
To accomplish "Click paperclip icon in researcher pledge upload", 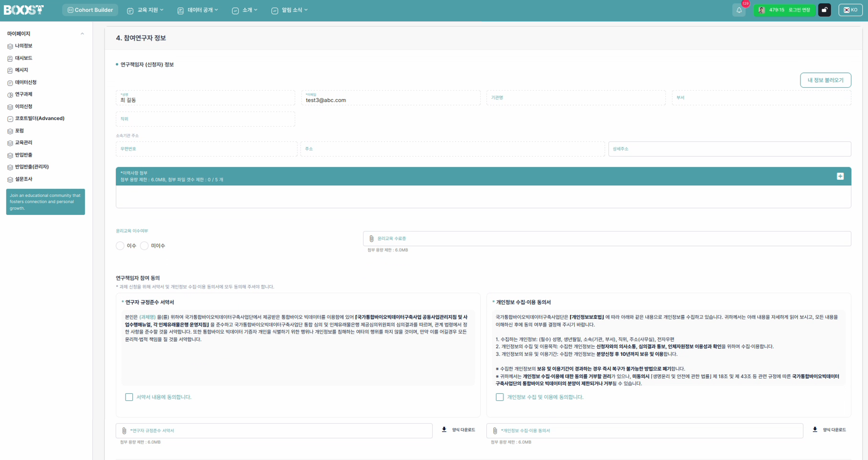I will click(124, 431).
